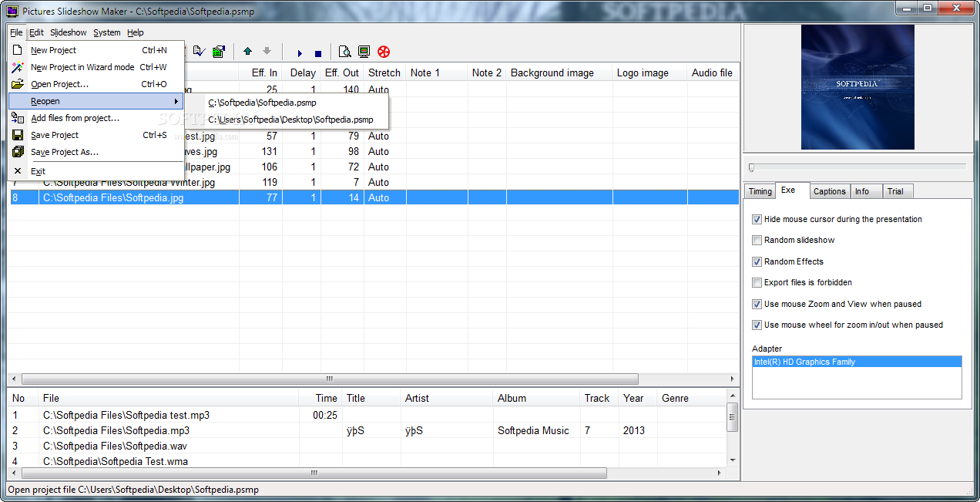Click the monitor screen toolbar icon
980x502 pixels.
coord(364,52)
